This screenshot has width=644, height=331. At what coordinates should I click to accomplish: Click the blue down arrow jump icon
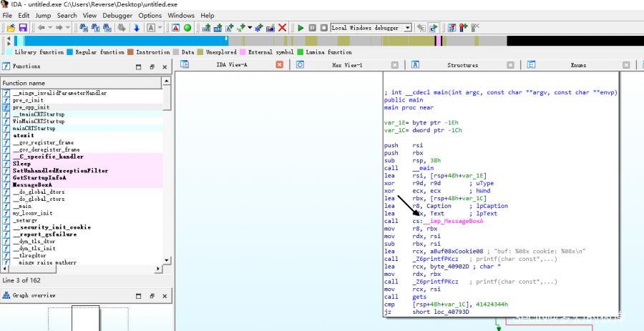pyautogui.click(x=136, y=28)
